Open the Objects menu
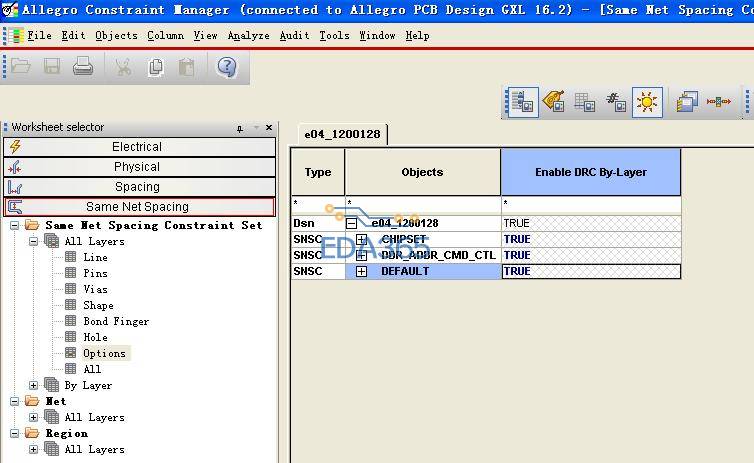 [116, 36]
